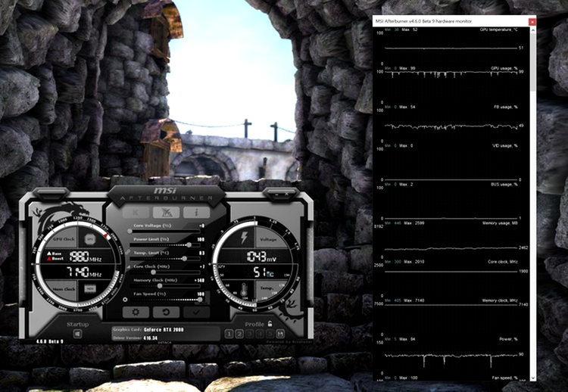The height and width of the screenshot is (392, 568).
Task: Click the thermometer temperature icon
Action: [x=244, y=290]
